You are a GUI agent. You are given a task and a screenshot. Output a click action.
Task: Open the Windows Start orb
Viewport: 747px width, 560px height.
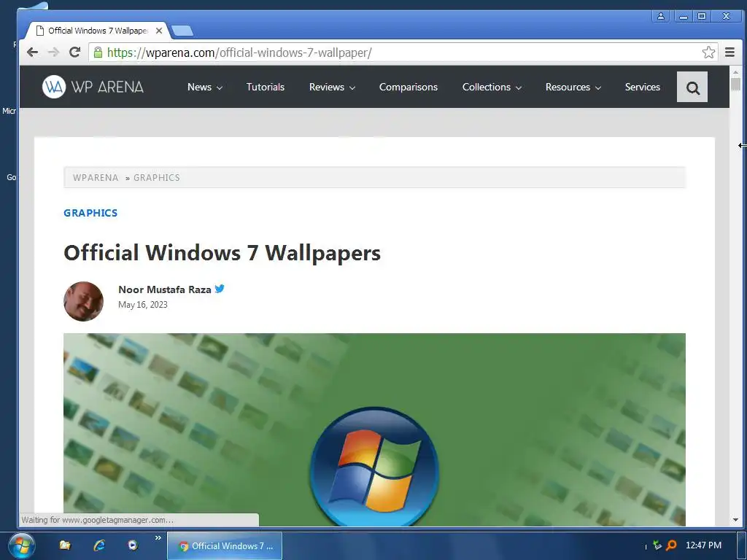pyautogui.click(x=21, y=545)
